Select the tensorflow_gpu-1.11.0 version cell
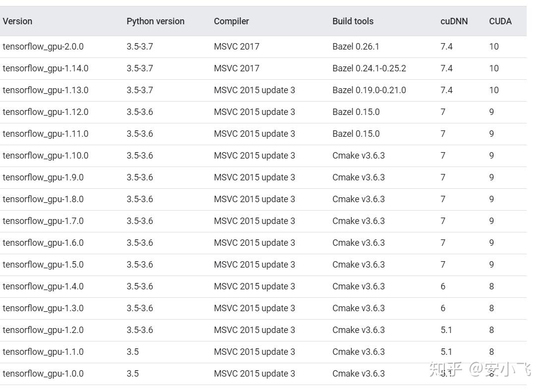This screenshot has height=392, width=545. (46, 134)
